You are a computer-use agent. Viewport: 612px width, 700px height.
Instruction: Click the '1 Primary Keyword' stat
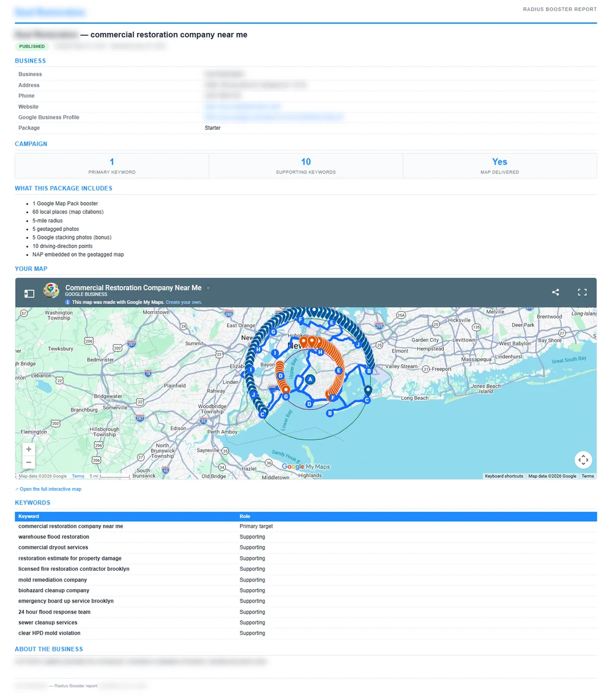(x=112, y=166)
